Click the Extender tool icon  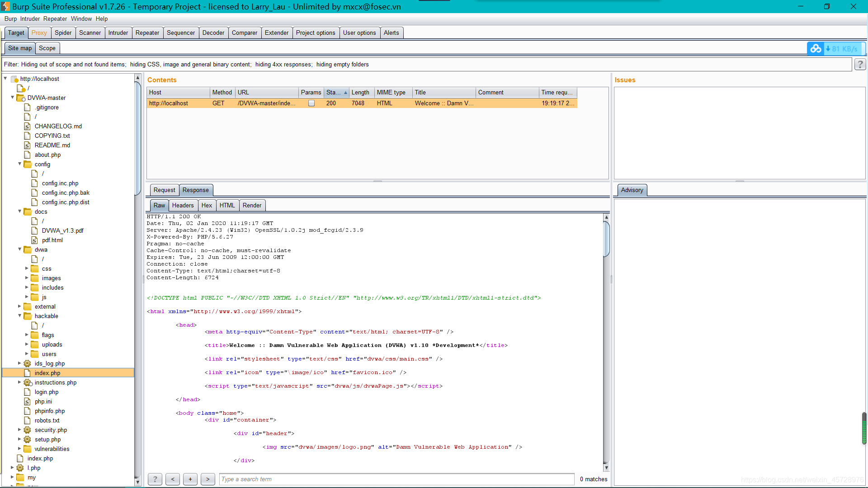[276, 32]
